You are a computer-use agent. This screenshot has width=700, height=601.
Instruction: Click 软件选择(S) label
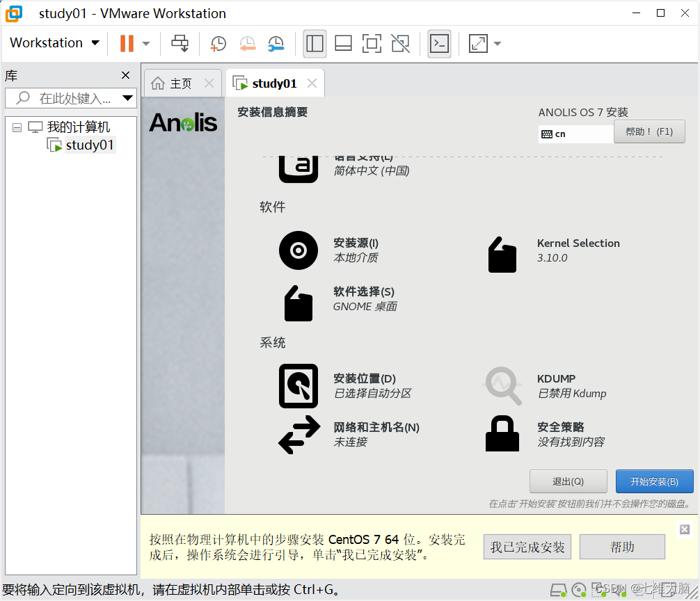click(364, 291)
